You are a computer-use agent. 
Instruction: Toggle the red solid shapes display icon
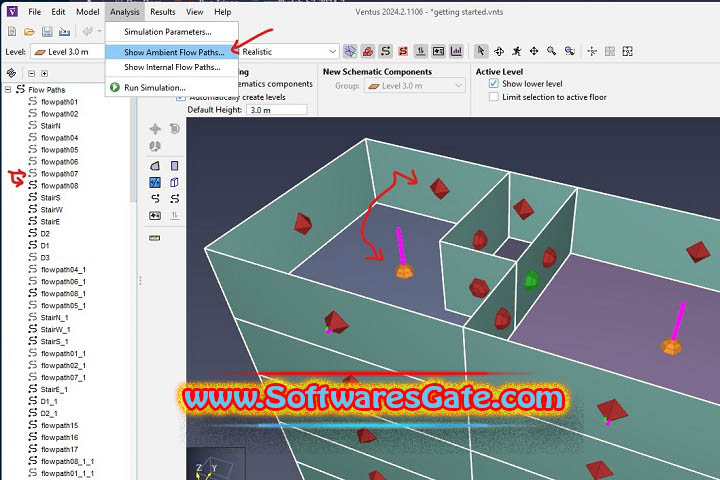click(368, 51)
